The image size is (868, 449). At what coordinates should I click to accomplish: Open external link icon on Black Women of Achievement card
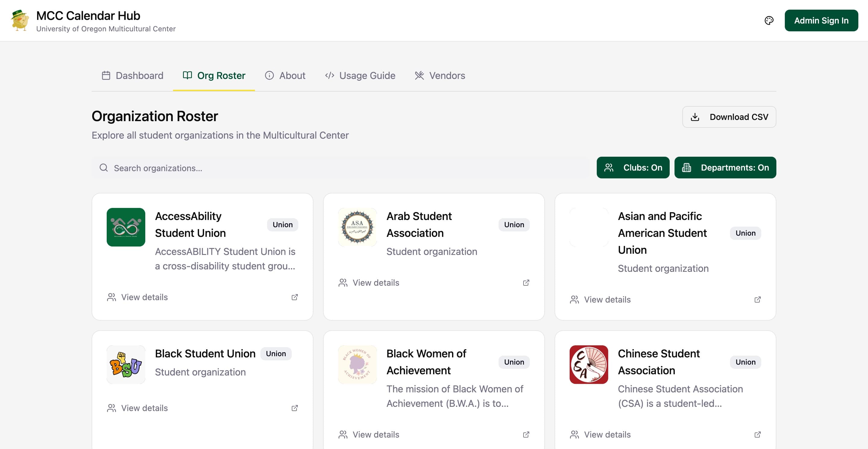(526, 435)
